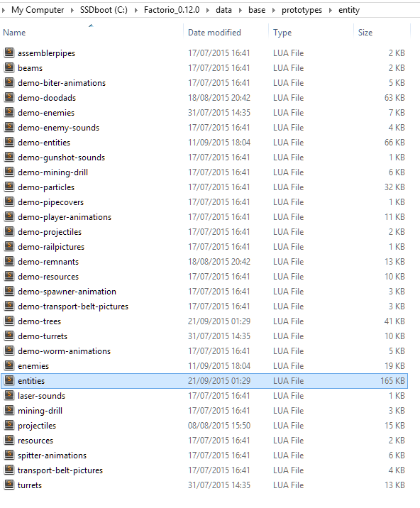This screenshot has height=508, width=420.
Task: Select the enemies file icon
Action: pos(9,365)
